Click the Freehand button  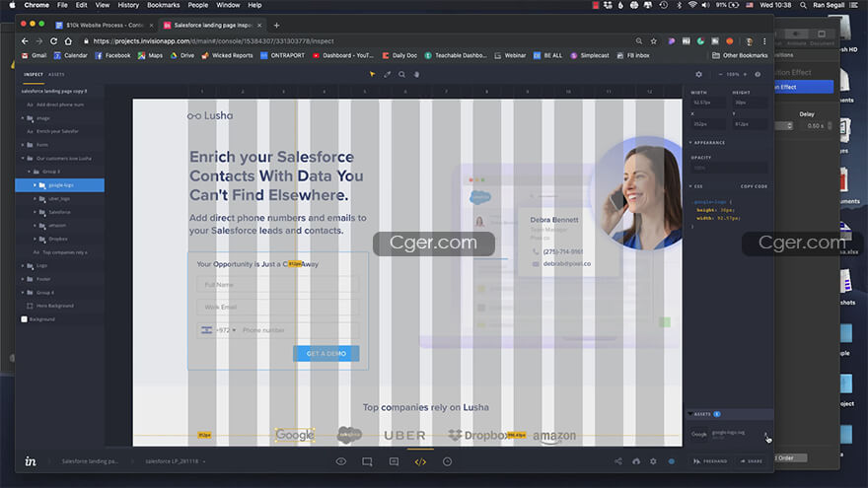pyautogui.click(x=710, y=461)
